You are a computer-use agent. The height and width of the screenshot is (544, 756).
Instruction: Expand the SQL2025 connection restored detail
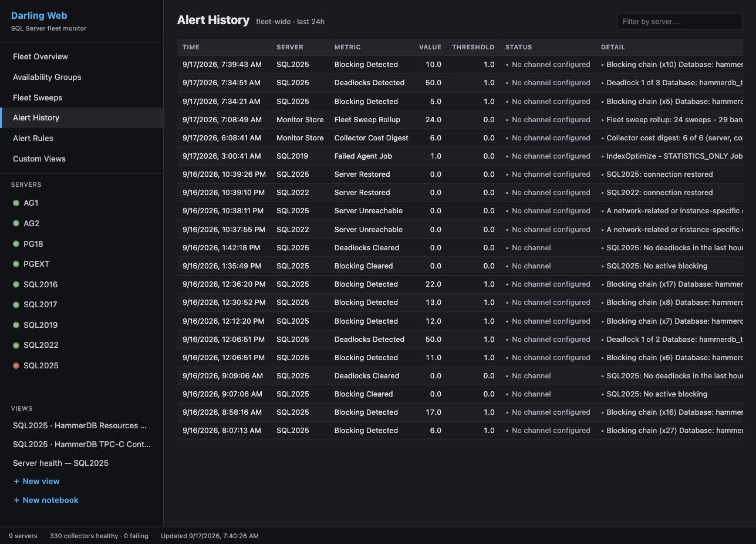[603, 174]
